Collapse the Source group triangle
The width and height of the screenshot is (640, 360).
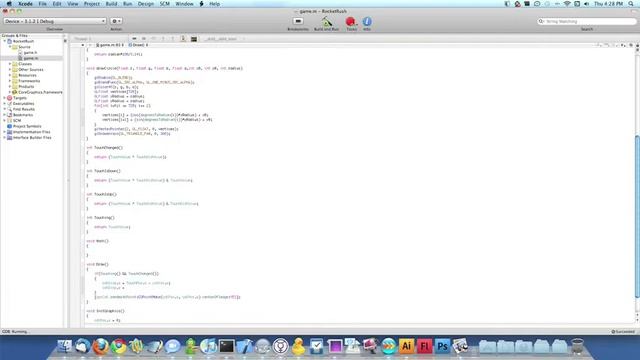pyautogui.click(x=10, y=47)
